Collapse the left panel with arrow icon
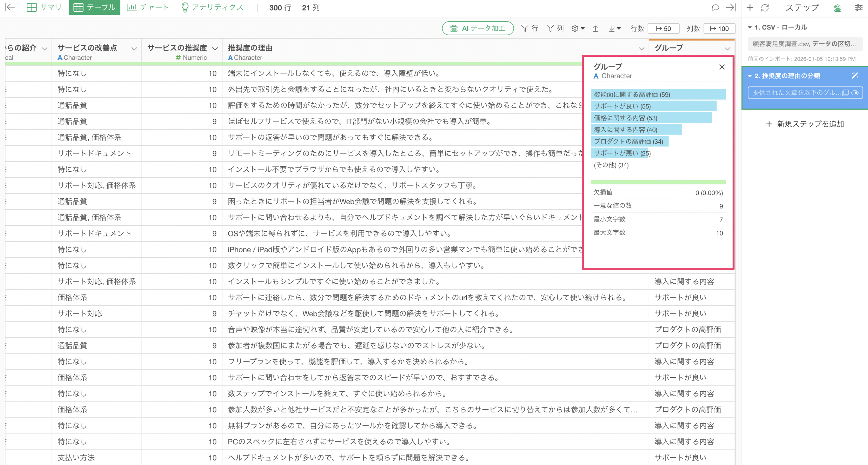Screen dimensions: 868x465 (10, 8)
